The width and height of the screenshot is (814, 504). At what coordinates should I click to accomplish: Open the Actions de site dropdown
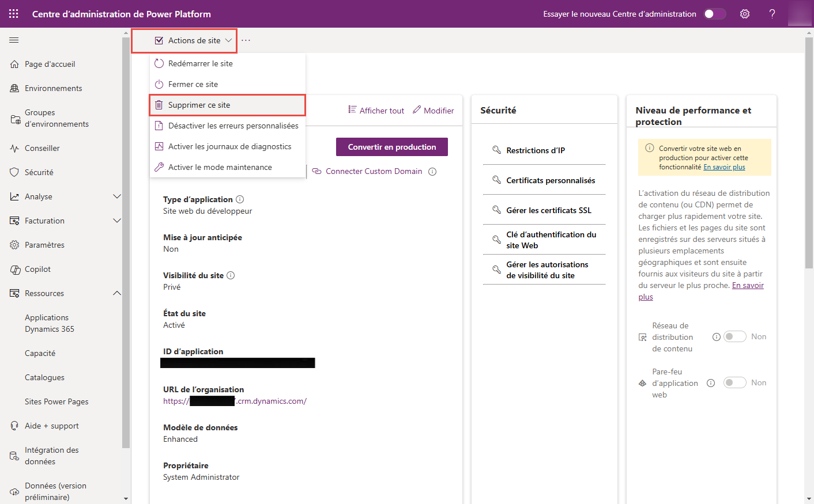pyautogui.click(x=193, y=40)
